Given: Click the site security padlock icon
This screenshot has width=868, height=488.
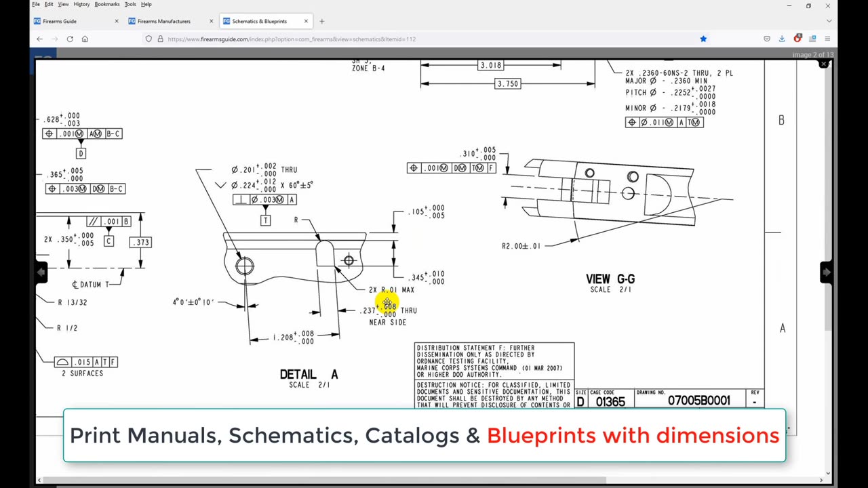Looking at the screenshot, I should pyautogui.click(x=160, y=39).
